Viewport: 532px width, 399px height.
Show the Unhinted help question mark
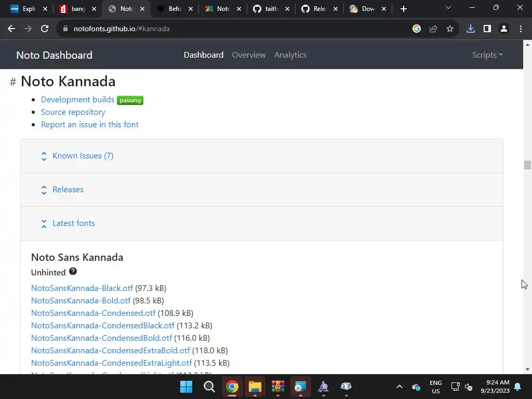[73, 271]
